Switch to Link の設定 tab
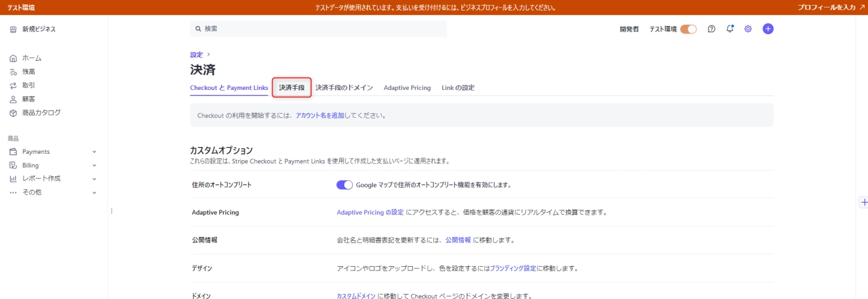 458,88
